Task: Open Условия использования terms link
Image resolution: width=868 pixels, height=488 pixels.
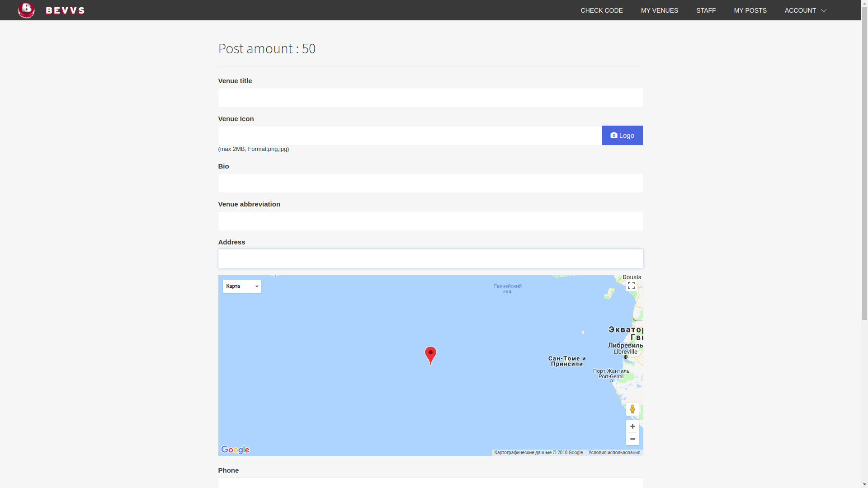Action: (x=614, y=452)
